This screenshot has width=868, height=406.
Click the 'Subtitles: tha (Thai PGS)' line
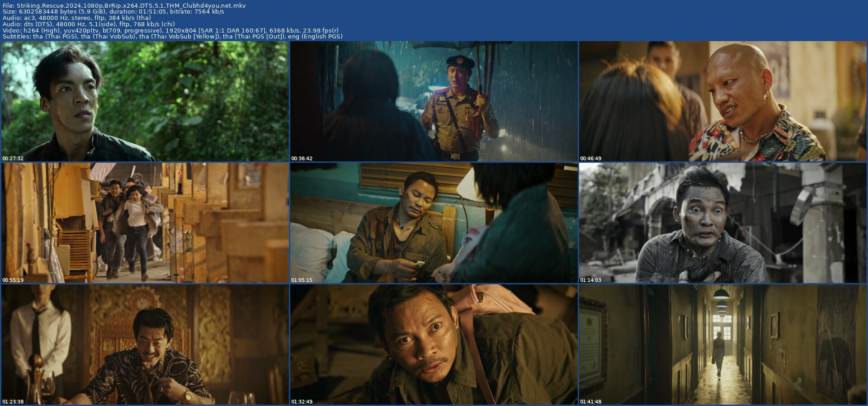[173, 36]
